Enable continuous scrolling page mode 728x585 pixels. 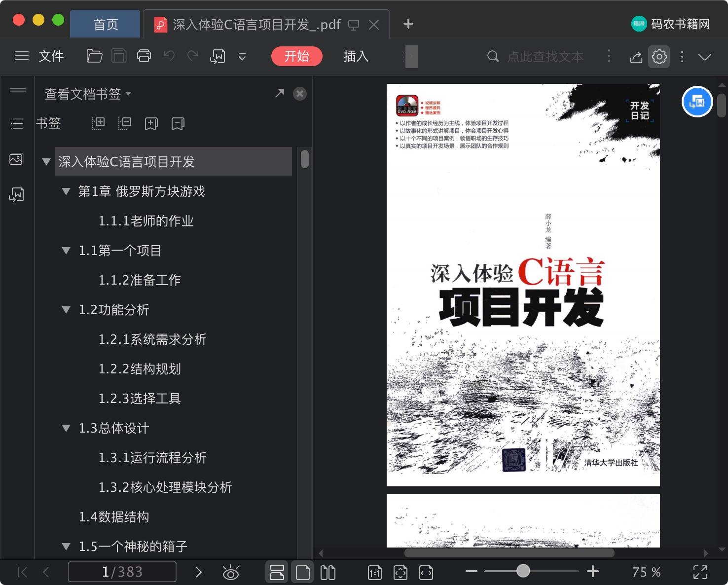click(277, 572)
